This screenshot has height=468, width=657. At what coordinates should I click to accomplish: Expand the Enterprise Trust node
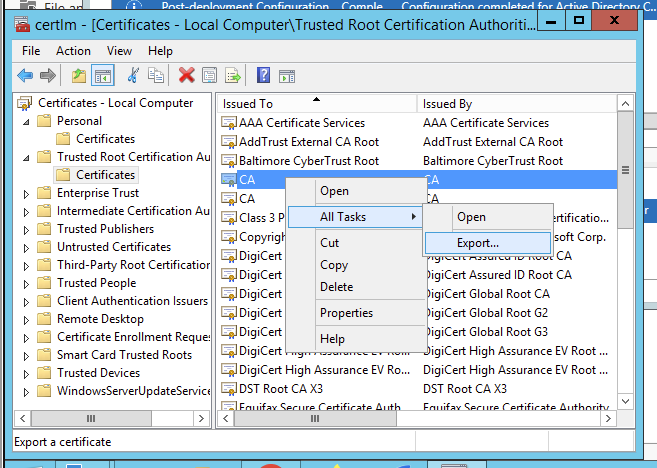[x=26, y=194]
